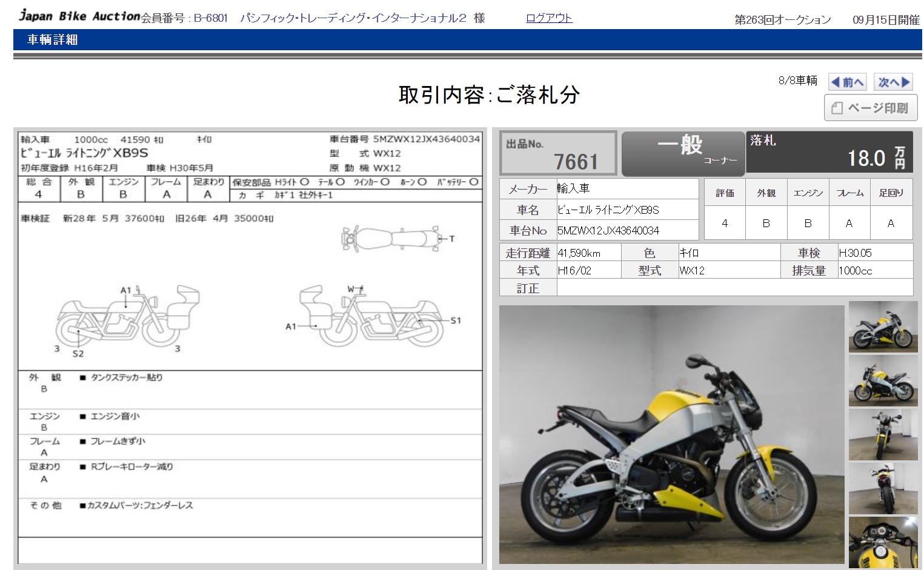This screenshot has height=570, width=924.
Task: Select fifth thumbnail showing yellow tank gauge
Action: click(x=883, y=542)
